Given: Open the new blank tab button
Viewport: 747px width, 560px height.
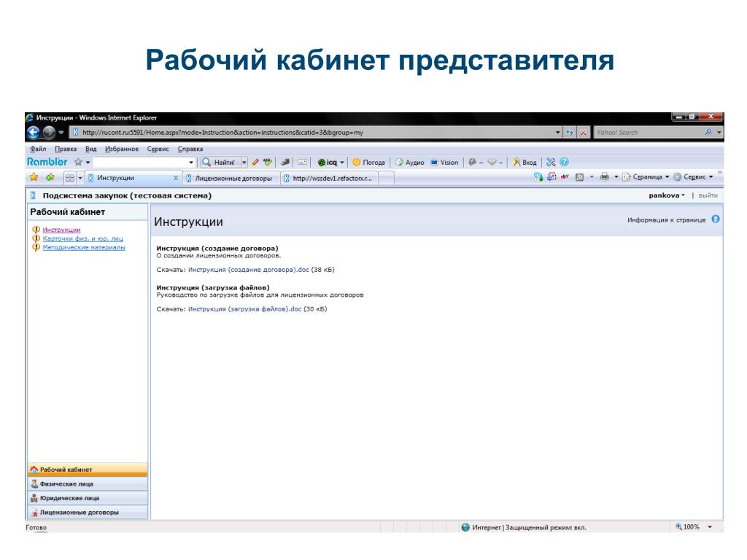Looking at the screenshot, I should point(387,178).
